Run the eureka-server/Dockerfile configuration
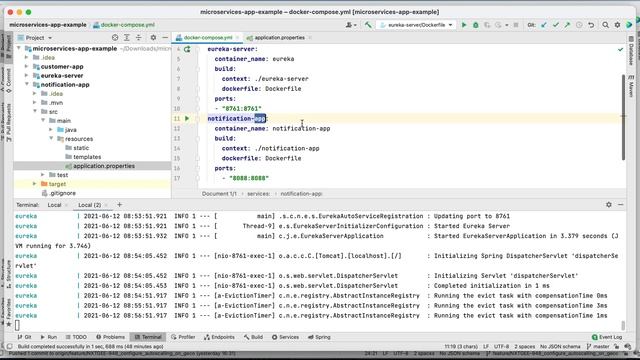This screenshot has height=360, width=640. coord(464,25)
